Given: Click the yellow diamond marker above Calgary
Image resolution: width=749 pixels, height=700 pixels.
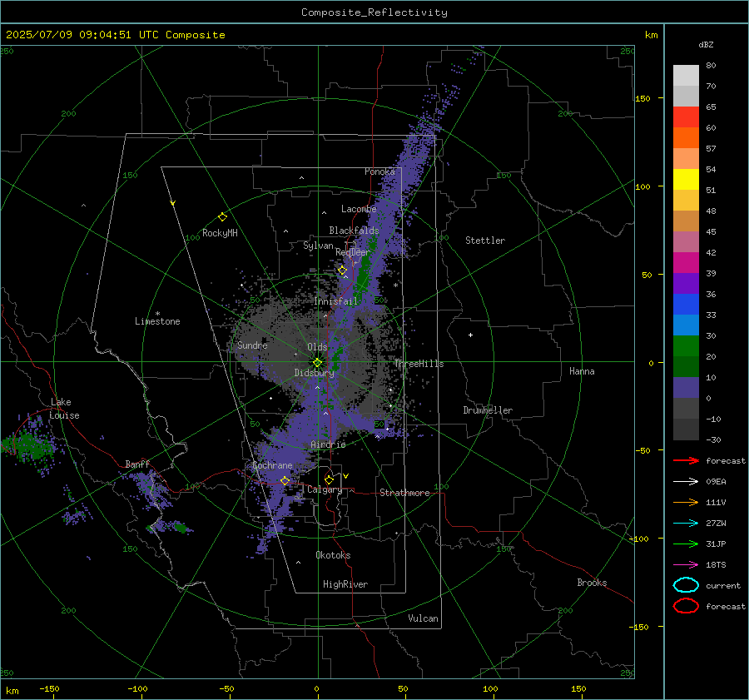Looking at the screenshot, I should (x=329, y=479).
